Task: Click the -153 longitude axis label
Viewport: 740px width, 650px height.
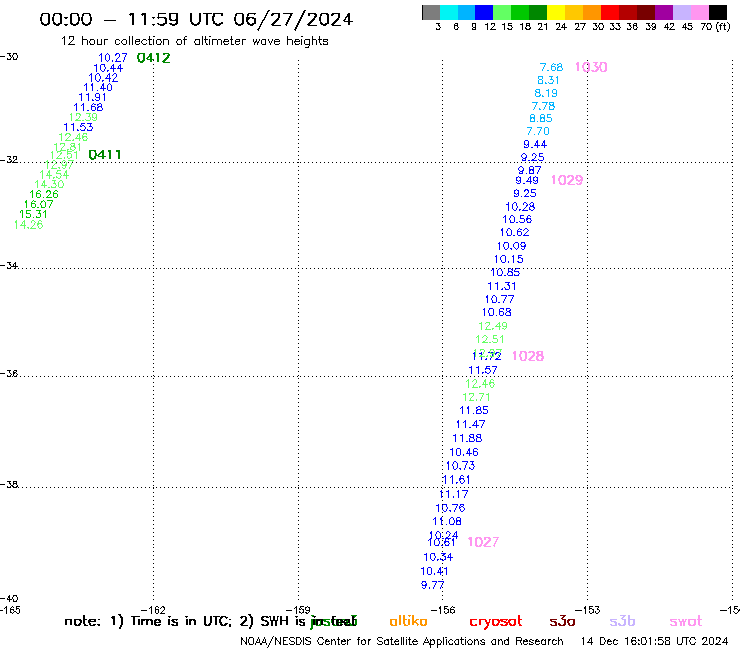Action: pyautogui.click(x=588, y=610)
